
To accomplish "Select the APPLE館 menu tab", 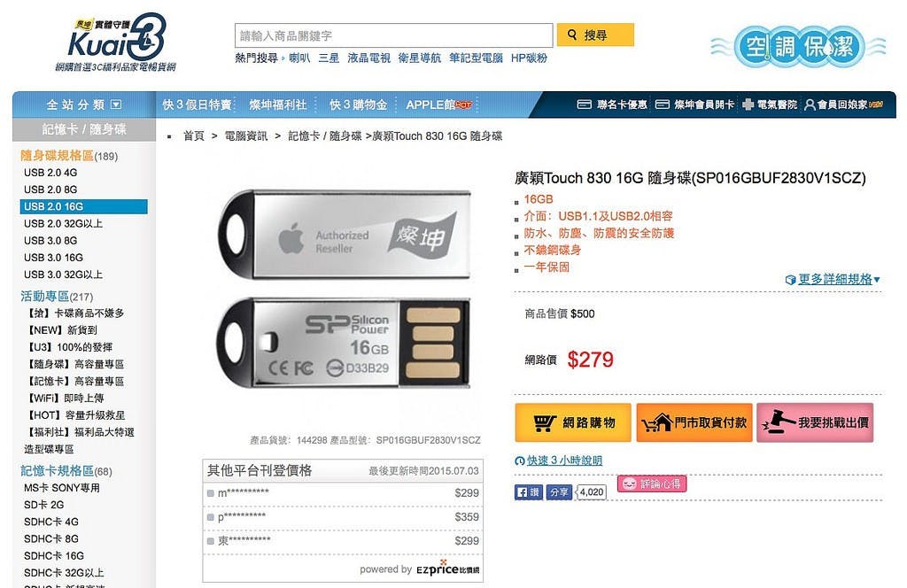I will click(439, 104).
